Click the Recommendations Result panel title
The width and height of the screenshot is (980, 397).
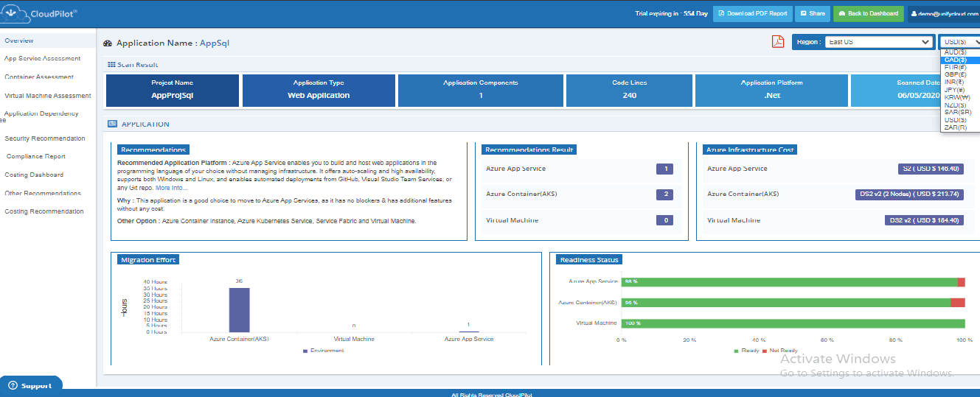click(x=528, y=150)
